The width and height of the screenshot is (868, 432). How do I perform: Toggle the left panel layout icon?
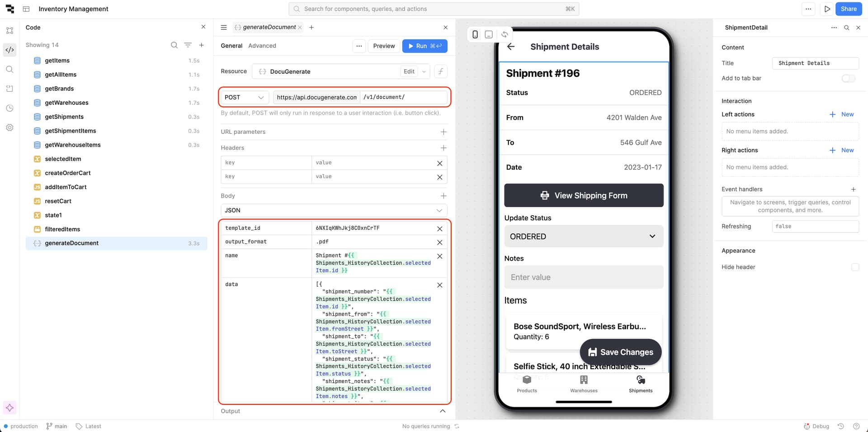(26, 9)
